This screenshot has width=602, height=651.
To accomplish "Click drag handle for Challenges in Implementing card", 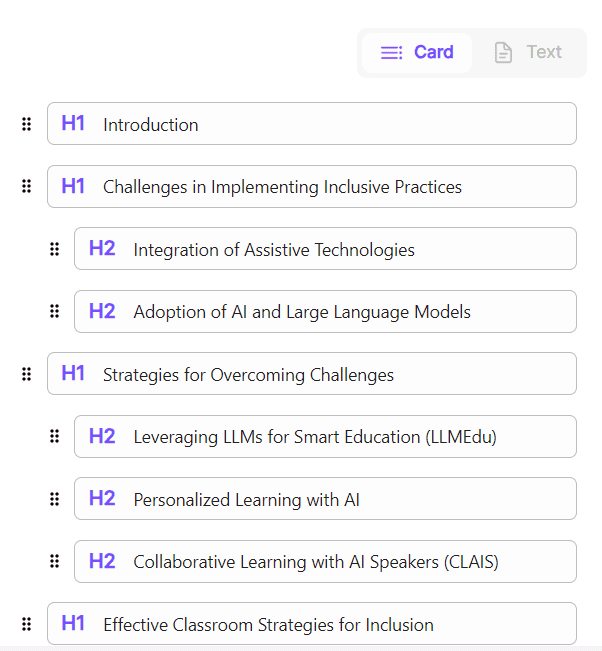I will (27, 186).
